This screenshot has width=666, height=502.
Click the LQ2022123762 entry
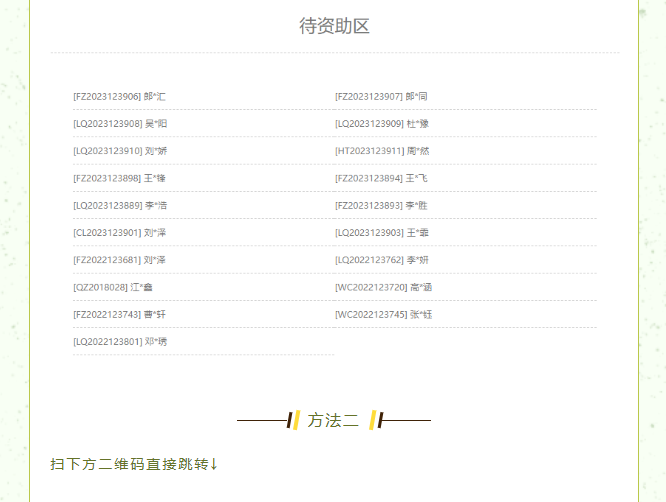[382, 260]
